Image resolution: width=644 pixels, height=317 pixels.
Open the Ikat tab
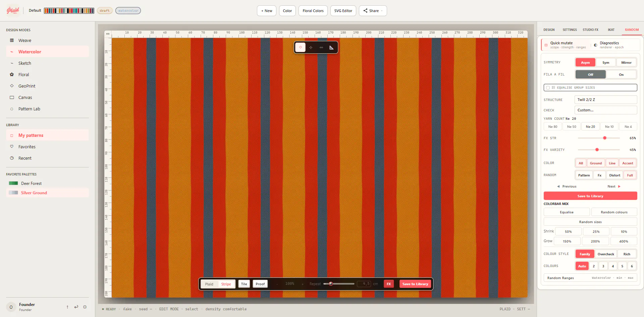click(x=611, y=30)
